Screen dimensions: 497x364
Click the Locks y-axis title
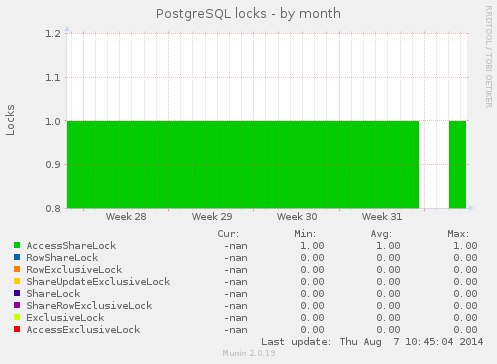coord(11,120)
